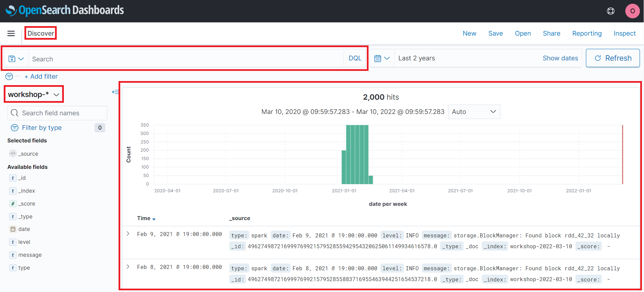
Task: Click the message field type icon
Action: coord(13,255)
